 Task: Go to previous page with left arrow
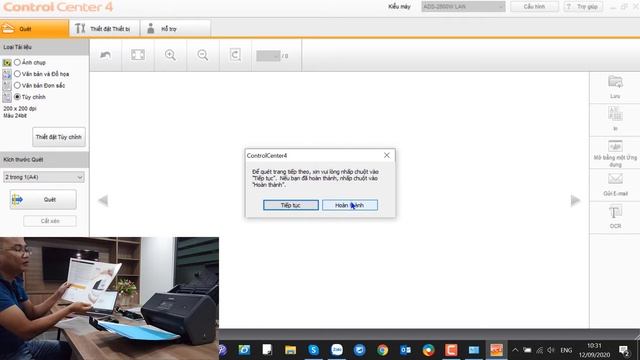click(103, 200)
